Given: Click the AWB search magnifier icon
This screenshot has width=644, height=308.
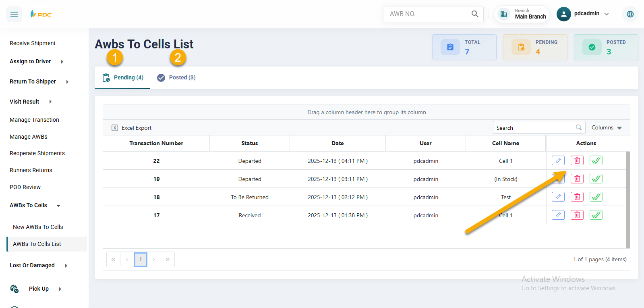Looking at the screenshot, I should (x=475, y=14).
